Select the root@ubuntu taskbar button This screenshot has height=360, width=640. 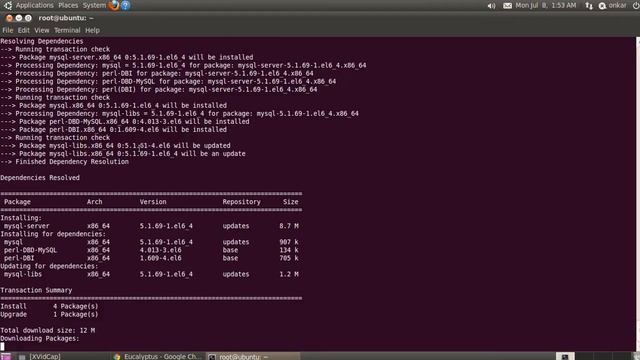click(x=253, y=356)
